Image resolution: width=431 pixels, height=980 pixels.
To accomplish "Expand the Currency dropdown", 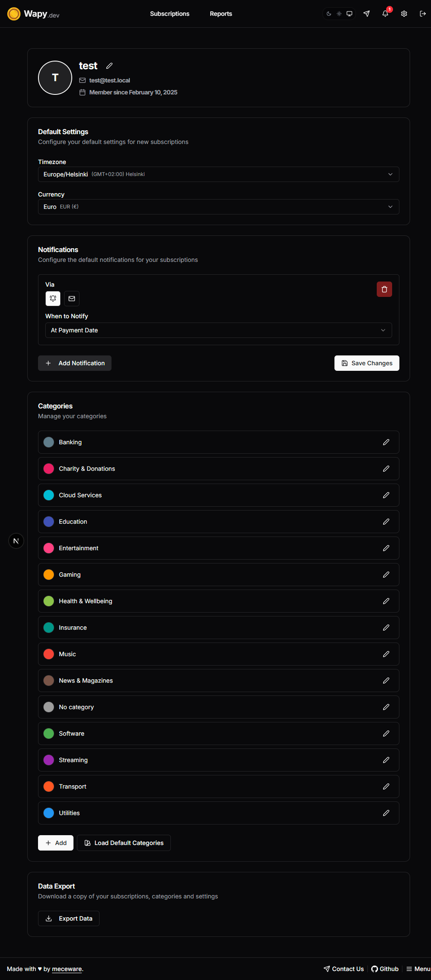I will coord(219,207).
